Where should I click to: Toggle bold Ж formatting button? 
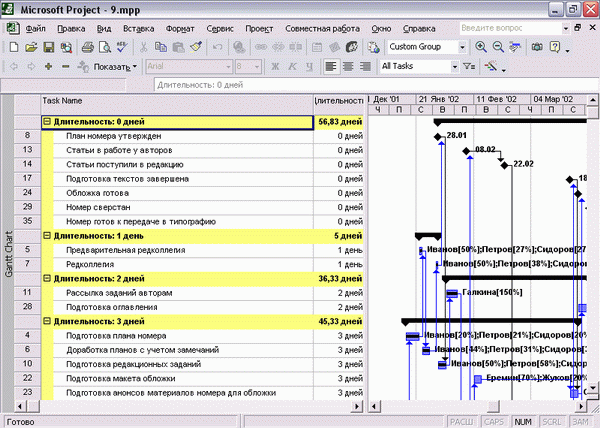point(275,67)
